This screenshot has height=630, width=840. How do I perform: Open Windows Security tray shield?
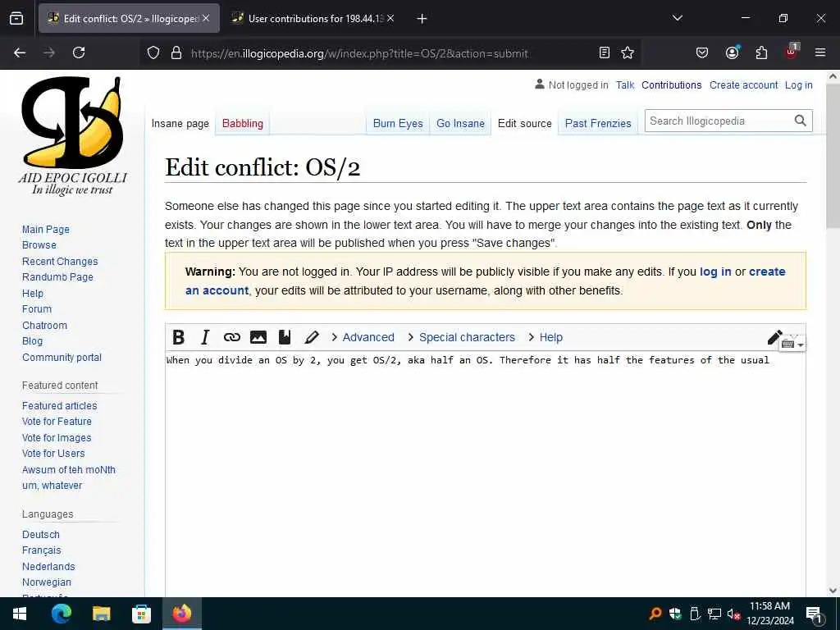tap(675, 614)
